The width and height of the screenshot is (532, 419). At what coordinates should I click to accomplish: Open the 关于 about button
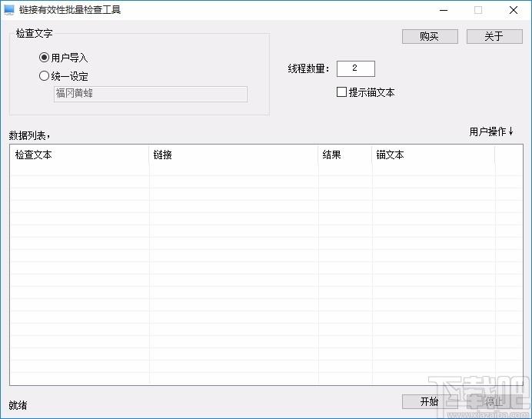pyautogui.click(x=494, y=36)
